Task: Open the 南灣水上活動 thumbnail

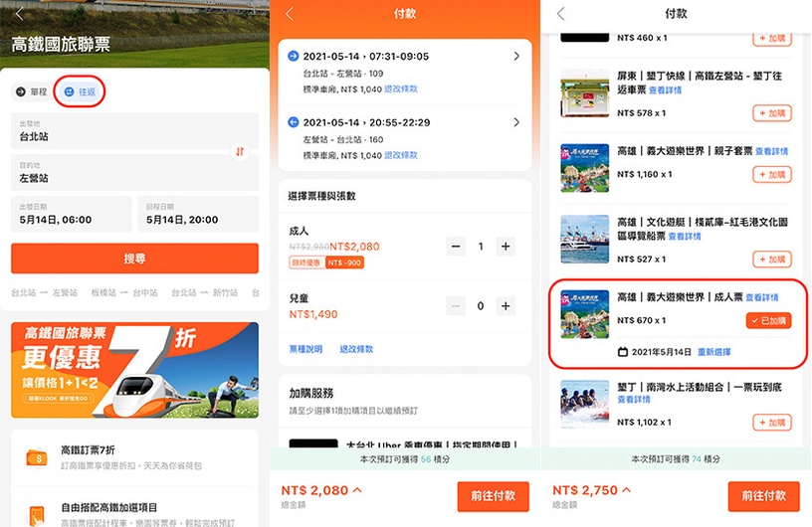Action: click(x=585, y=405)
